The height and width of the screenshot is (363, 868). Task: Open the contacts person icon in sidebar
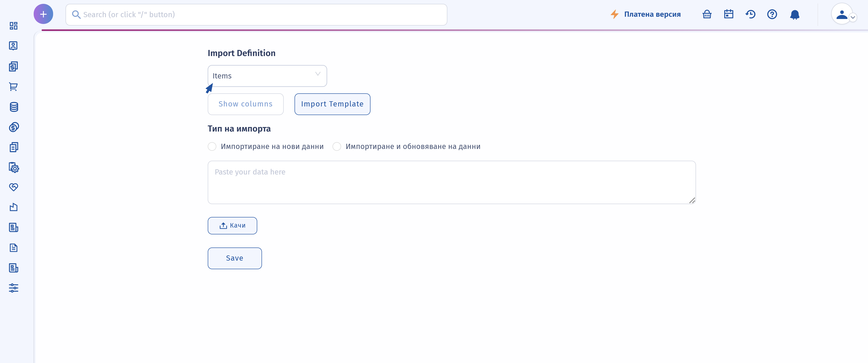(x=14, y=46)
